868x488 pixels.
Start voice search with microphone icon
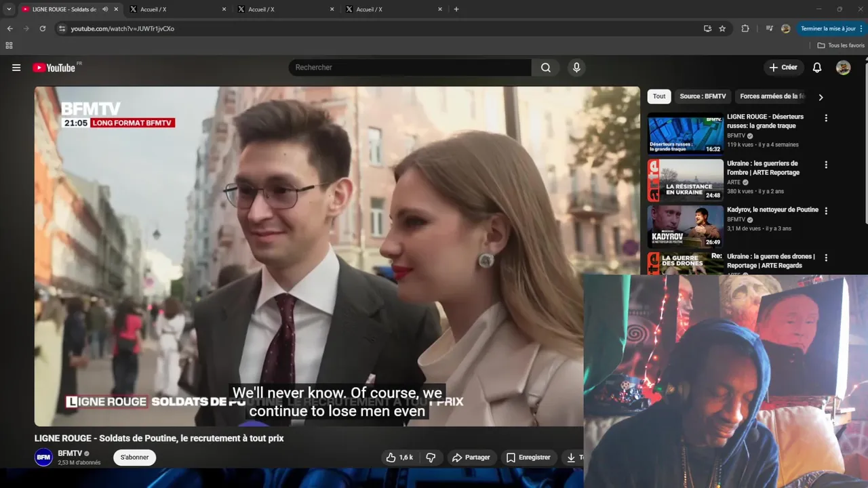576,67
